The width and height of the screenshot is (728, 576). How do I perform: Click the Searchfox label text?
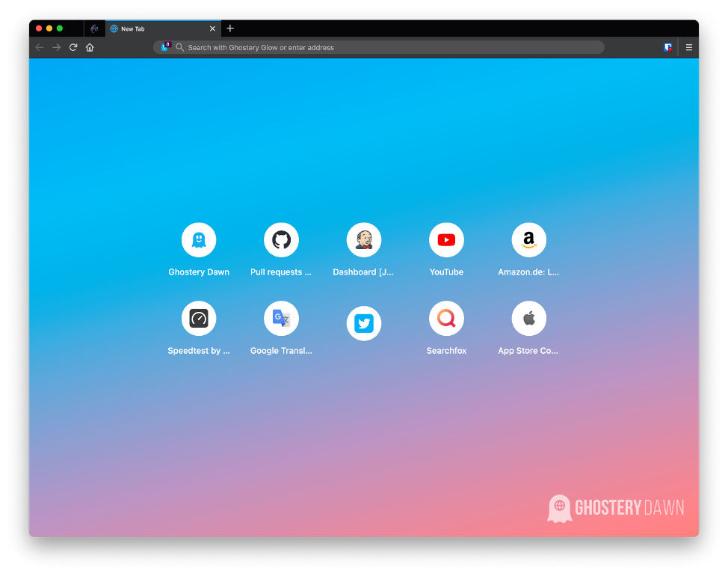pyautogui.click(x=446, y=351)
